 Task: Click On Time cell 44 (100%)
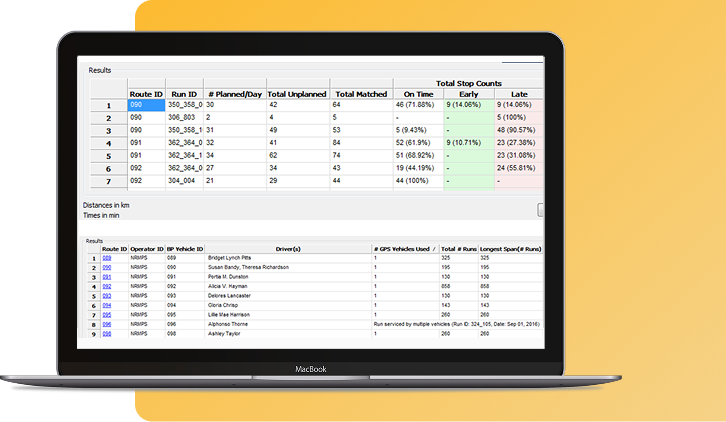(418, 182)
